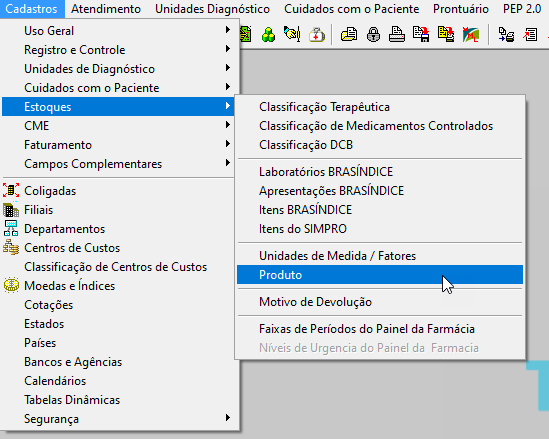
Task: Expand the Faturamento submenu
Action: (119, 145)
